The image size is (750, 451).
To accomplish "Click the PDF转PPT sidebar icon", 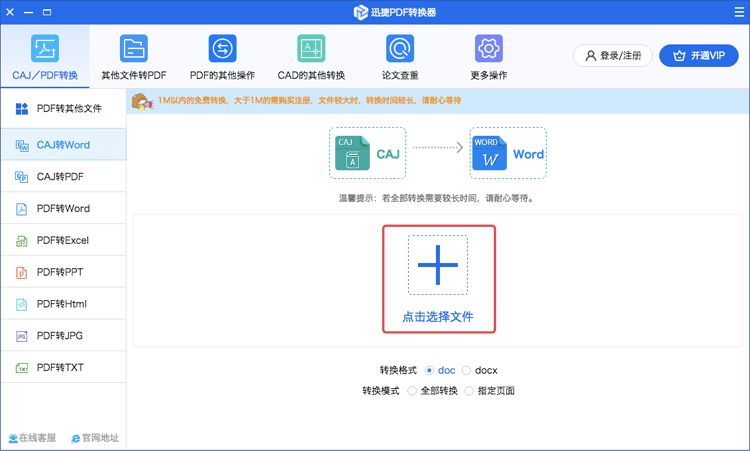I will (x=22, y=273).
